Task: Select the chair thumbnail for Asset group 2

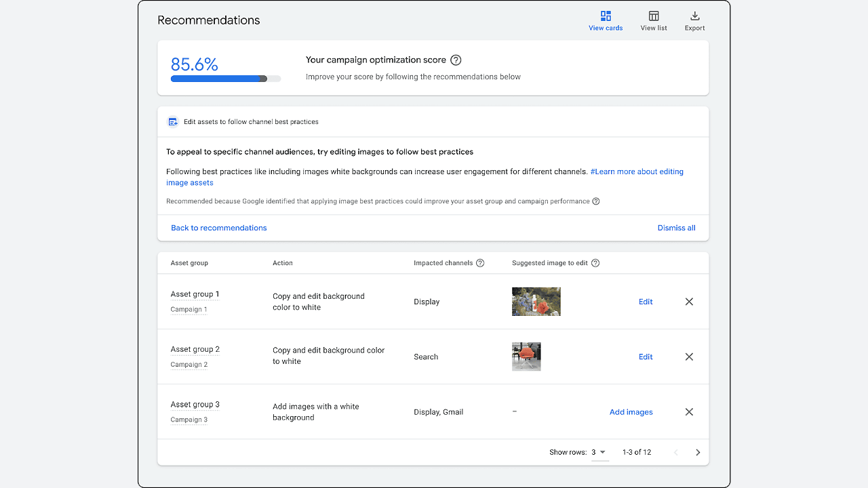Action: 526,357
